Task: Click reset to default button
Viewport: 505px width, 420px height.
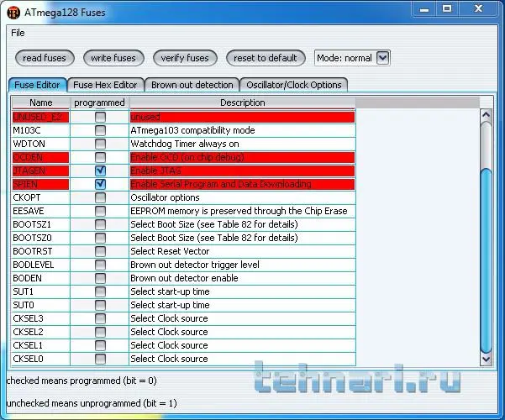Action: point(266,58)
